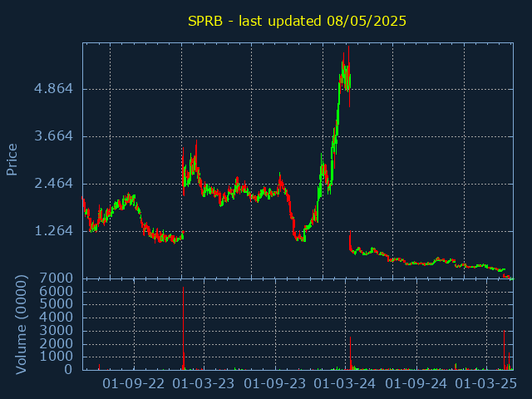Image resolution: width=532 pixels, height=399 pixels.
Task: Click the 01-03-25 date label
Action: click(485, 384)
